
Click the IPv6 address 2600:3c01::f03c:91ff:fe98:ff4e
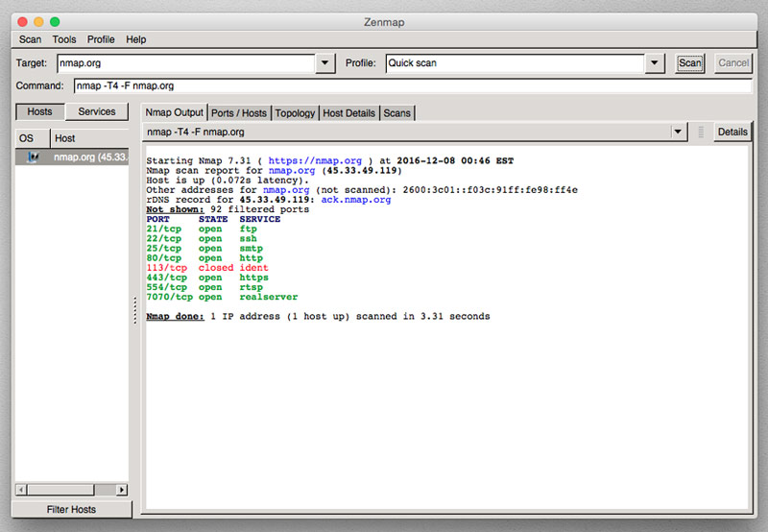[x=491, y=190]
